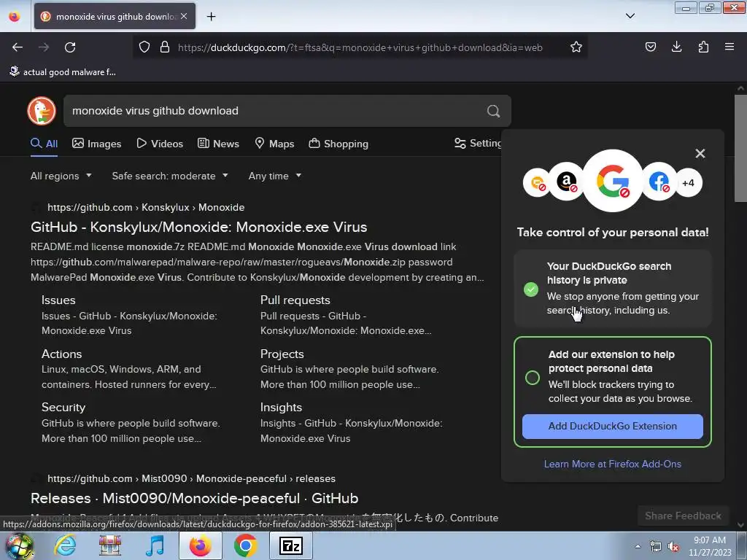Viewport: 747px width, 560px height.
Task: Open the taskbar icon beside Internet Explorer
Action: 109,545
